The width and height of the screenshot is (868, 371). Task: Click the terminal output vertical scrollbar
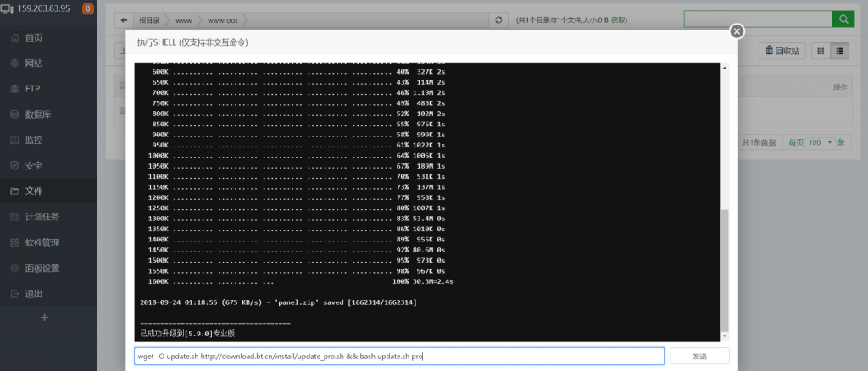pyautogui.click(x=724, y=271)
